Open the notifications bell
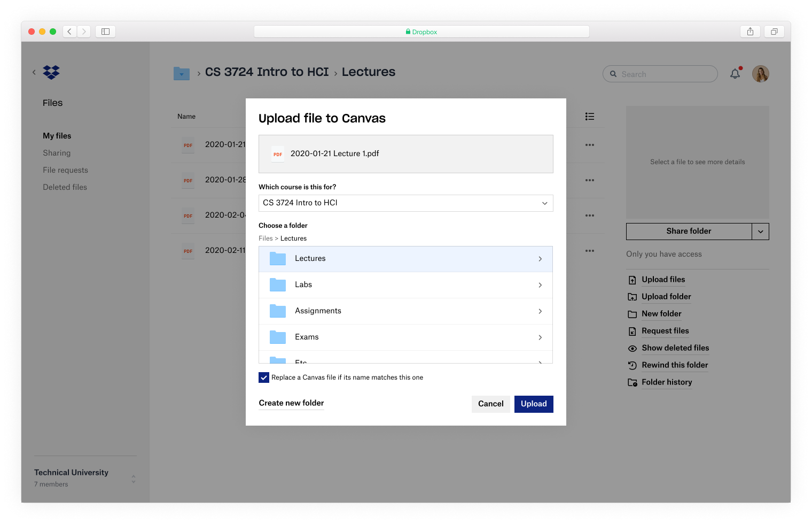Screen dimensions: 812x524 pyautogui.click(x=735, y=74)
